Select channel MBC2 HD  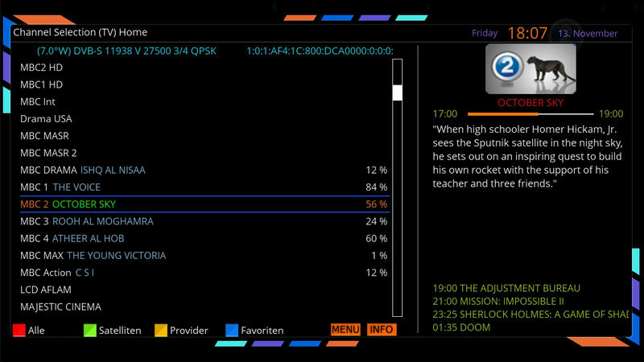point(204,68)
